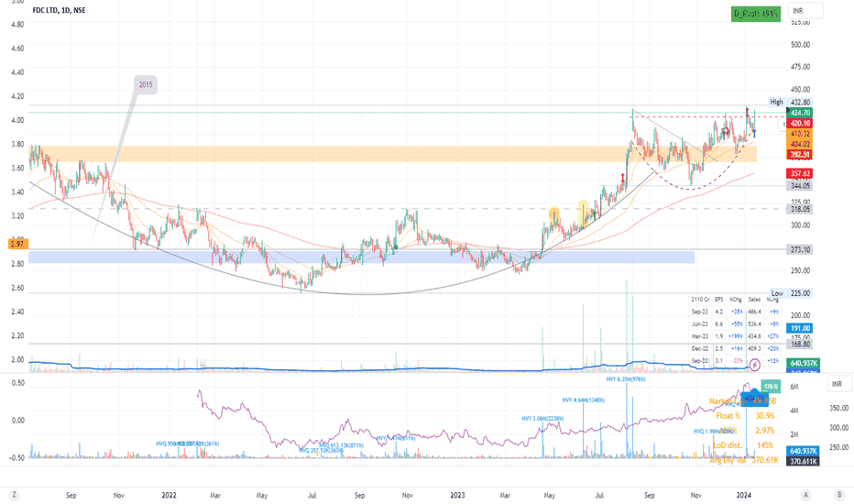This screenshot has height=504, width=854.
Task: Click the FDC LTD, 1D, NSE symbol title
Action: (59, 10)
